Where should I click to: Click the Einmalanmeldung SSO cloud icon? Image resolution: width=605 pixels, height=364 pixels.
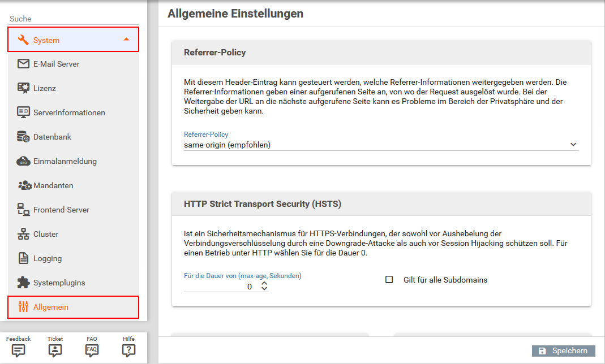click(x=23, y=161)
